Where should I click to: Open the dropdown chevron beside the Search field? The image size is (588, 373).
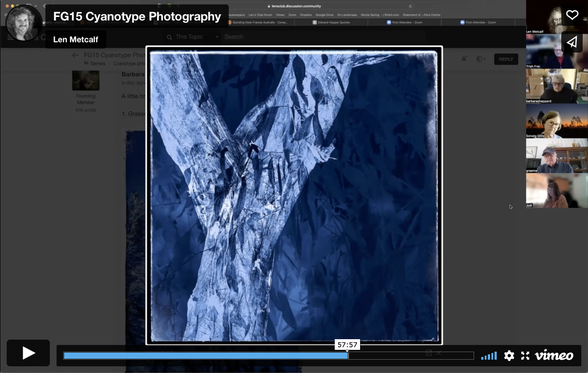[x=217, y=36]
